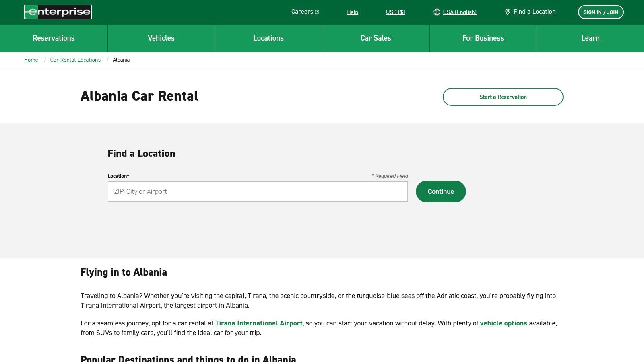This screenshot has width=644, height=362.
Task: Click the map pin icon near Find a Location
Action: point(508,12)
